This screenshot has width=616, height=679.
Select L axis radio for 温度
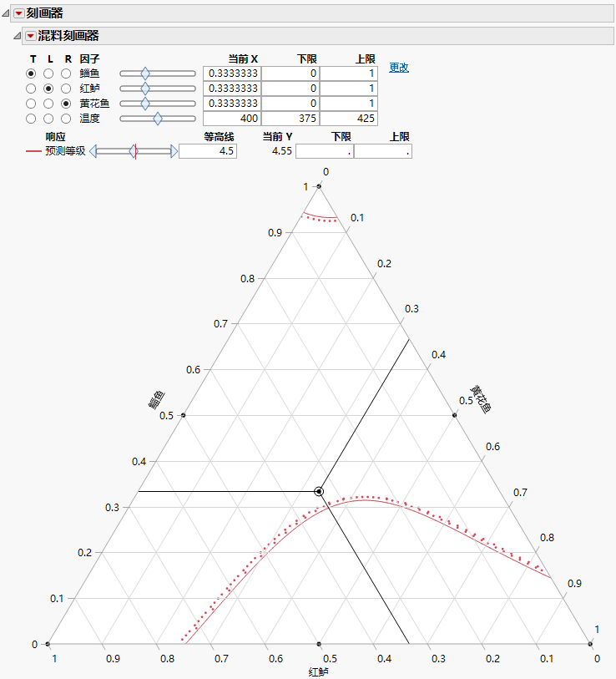(x=48, y=119)
